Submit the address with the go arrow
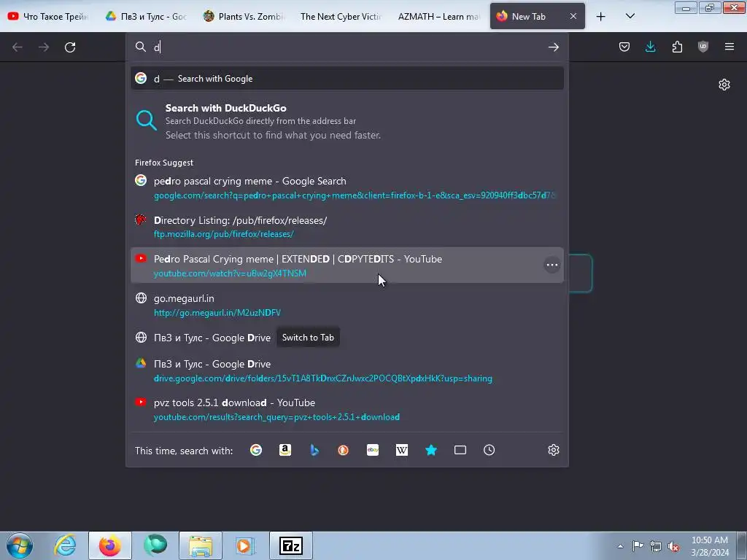The image size is (747, 560). (553, 47)
